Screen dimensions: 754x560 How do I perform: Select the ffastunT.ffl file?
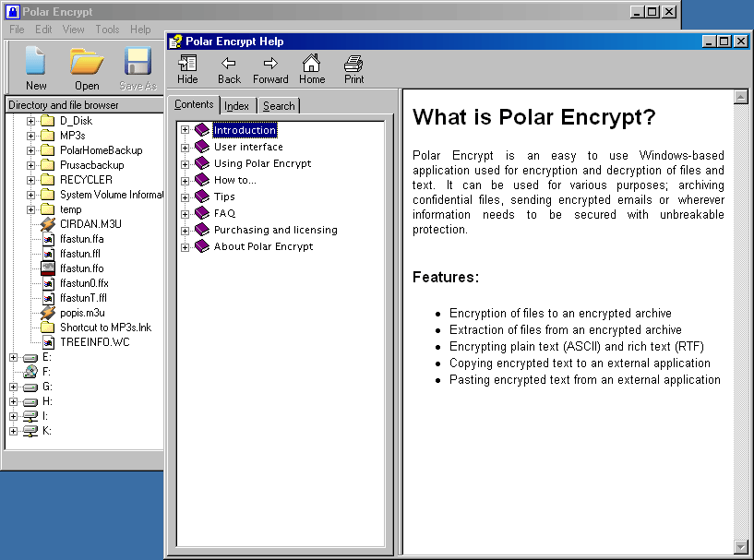[83, 298]
